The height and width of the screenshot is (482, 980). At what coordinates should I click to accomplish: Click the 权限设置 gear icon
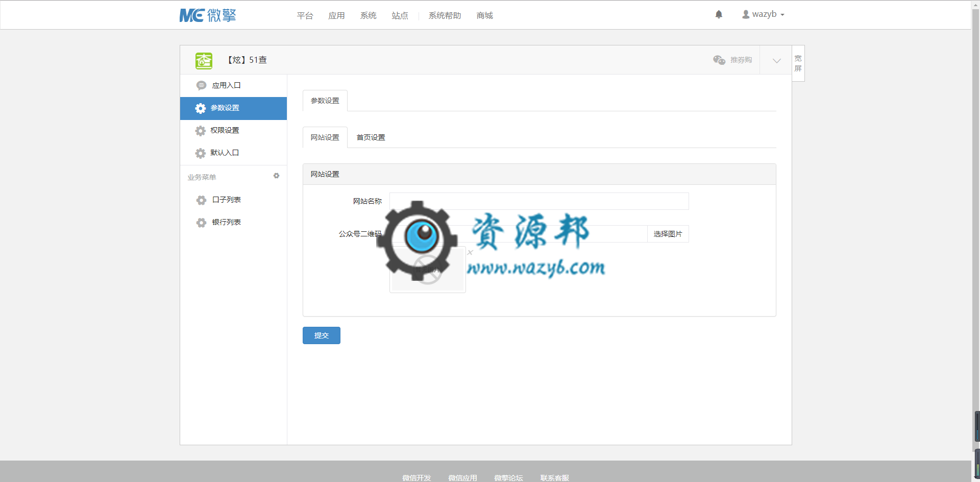(201, 131)
